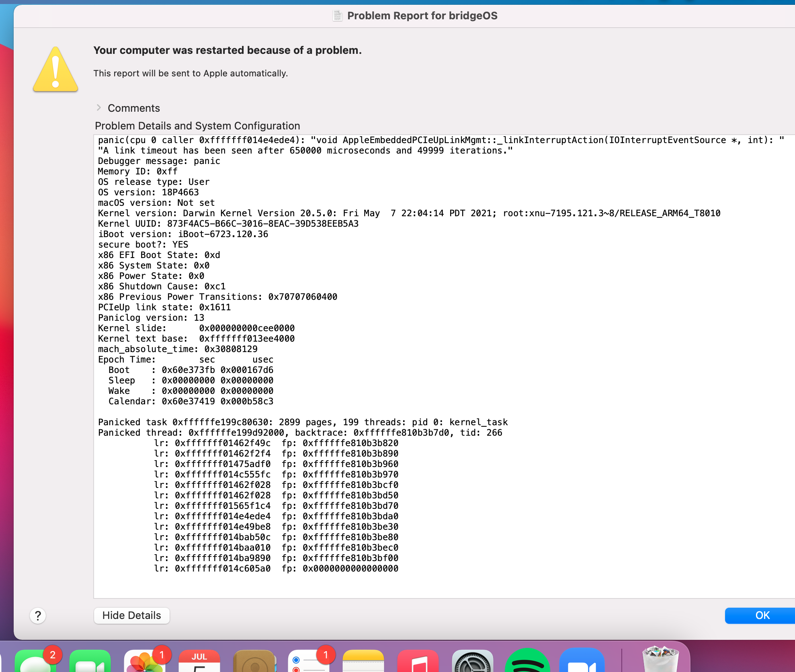Open Reminders with its notification badge
795x672 pixels.
pos(309,663)
